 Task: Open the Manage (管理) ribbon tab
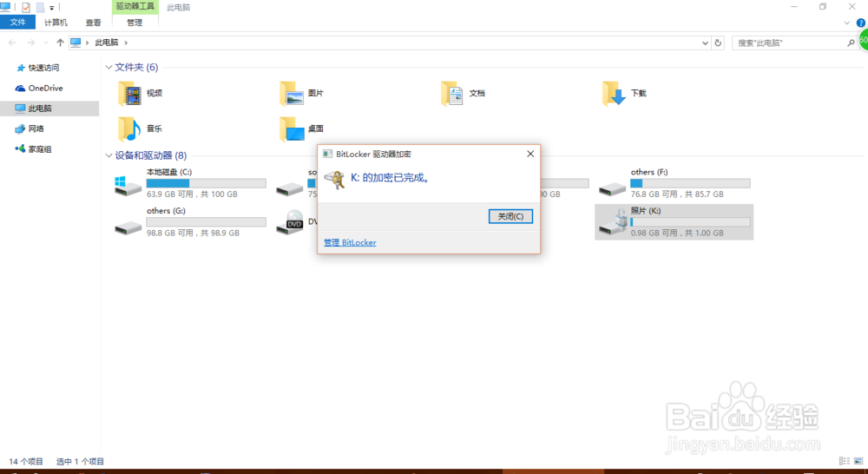(x=135, y=23)
